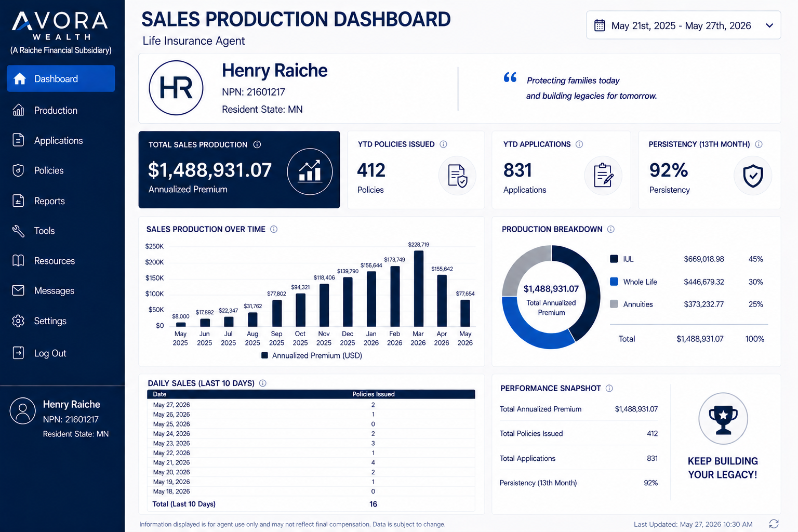This screenshot has width=798, height=532.
Task: Click the IUL navy legend swatch
Action: coord(614,259)
